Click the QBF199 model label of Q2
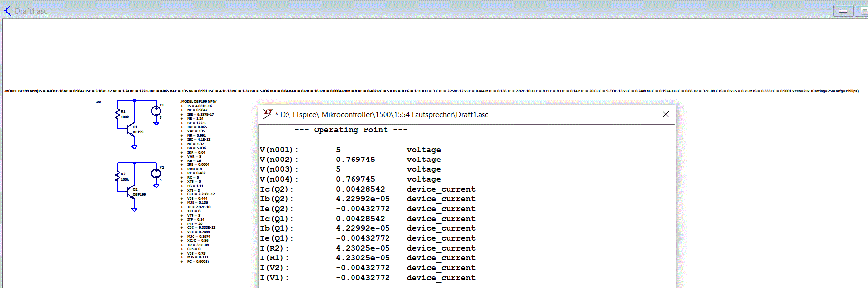 139,194
